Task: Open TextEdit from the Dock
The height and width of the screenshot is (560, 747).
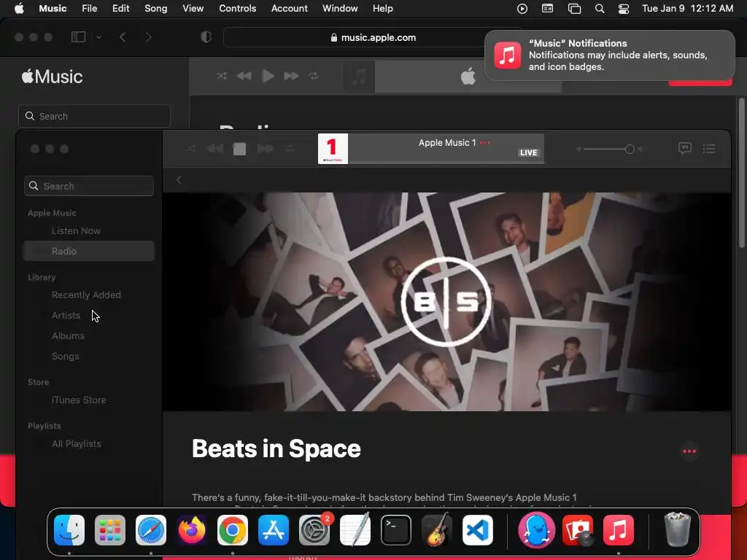Action: [355, 530]
